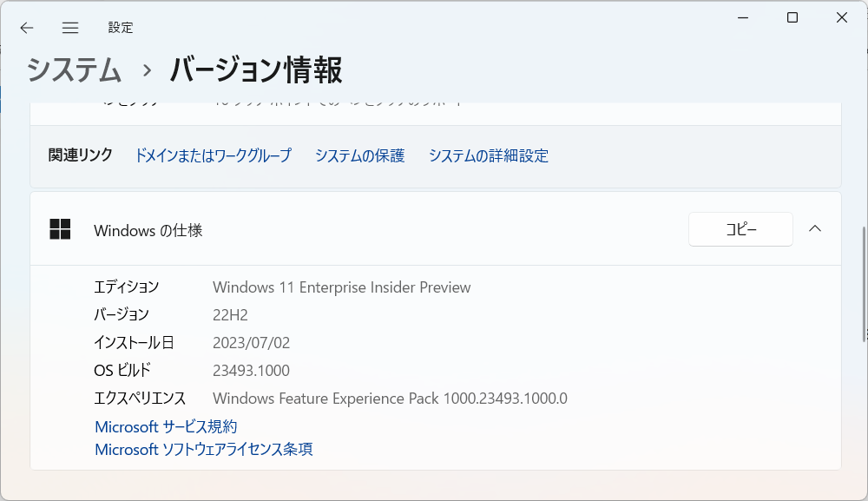Open システムの詳細設定 link
Viewport: 868px width, 501px height.
pos(488,155)
